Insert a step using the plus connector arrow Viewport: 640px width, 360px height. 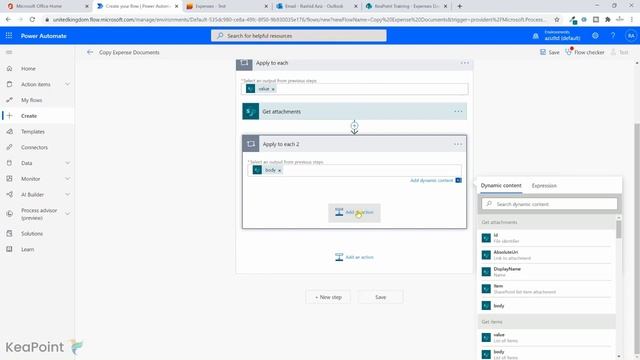[x=354, y=126]
